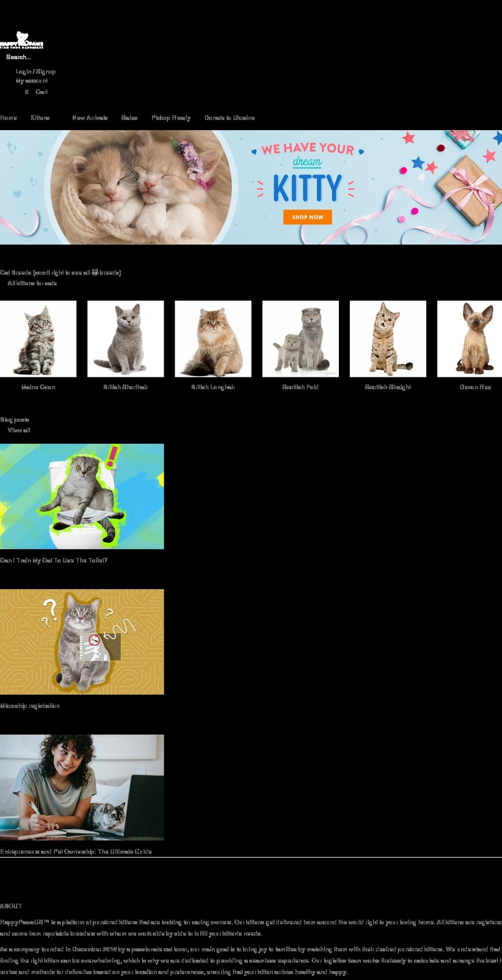Click the Maine Coon cat photo
Viewport: 502px width, 980px height.
38,339
